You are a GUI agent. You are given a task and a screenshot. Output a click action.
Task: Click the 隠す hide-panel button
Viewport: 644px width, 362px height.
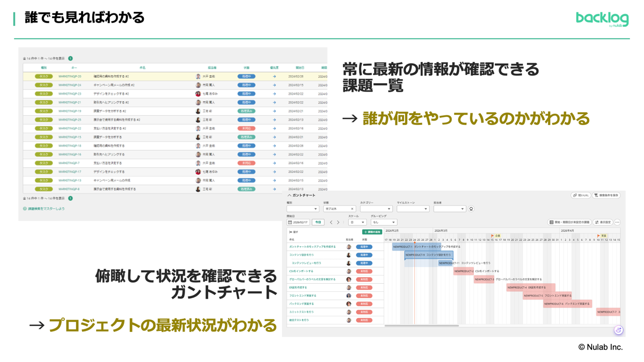point(294,232)
